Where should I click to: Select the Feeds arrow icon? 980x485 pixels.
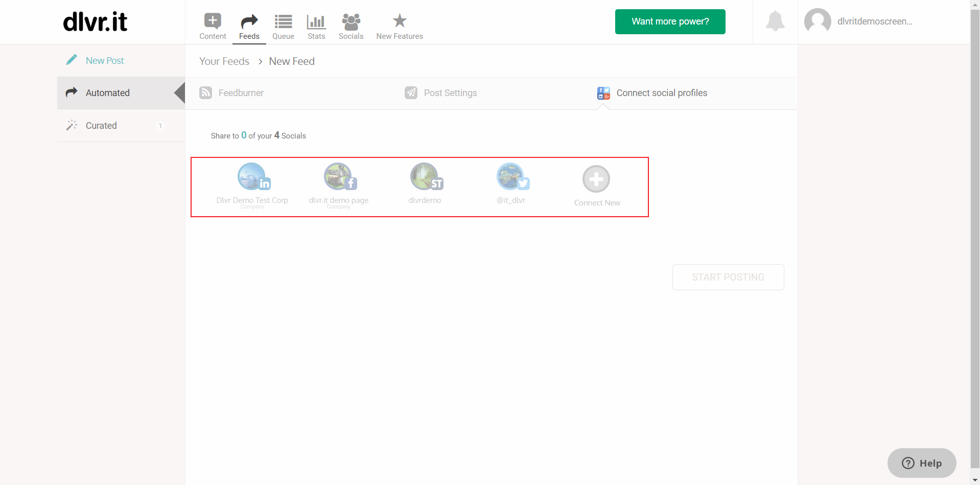pos(249,21)
